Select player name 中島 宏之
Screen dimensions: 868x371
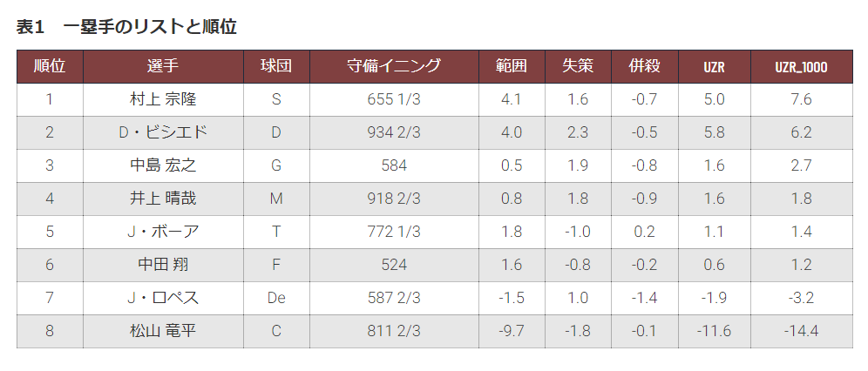[163, 165]
